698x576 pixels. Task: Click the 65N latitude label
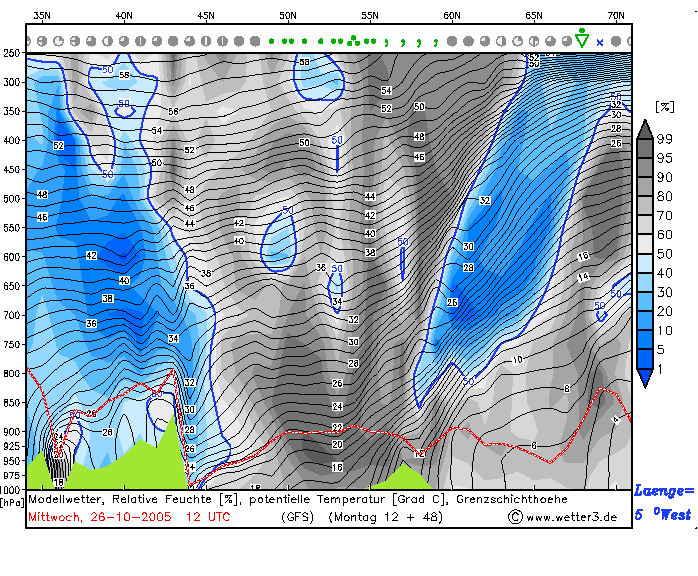pyautogui.click(x=533, y=16)
